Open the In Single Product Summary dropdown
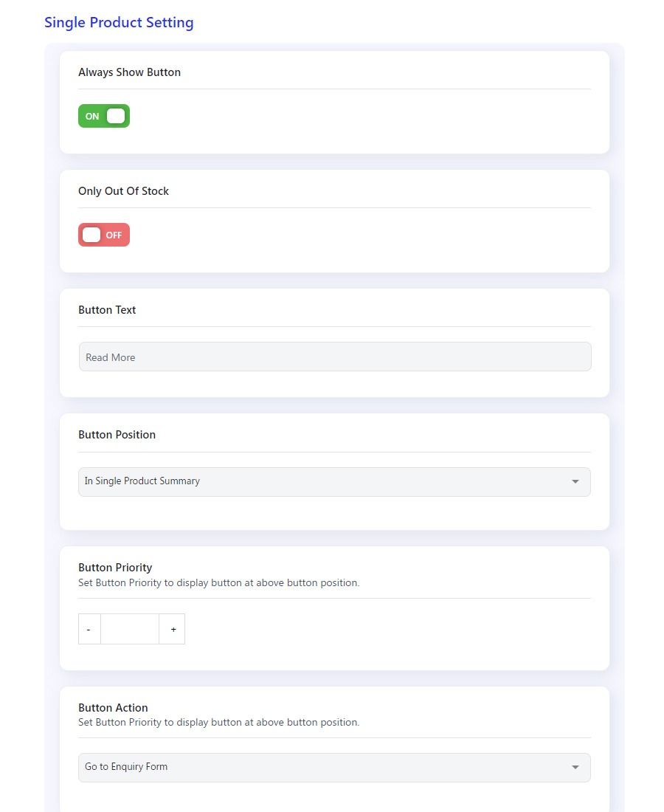 (334, 482)
